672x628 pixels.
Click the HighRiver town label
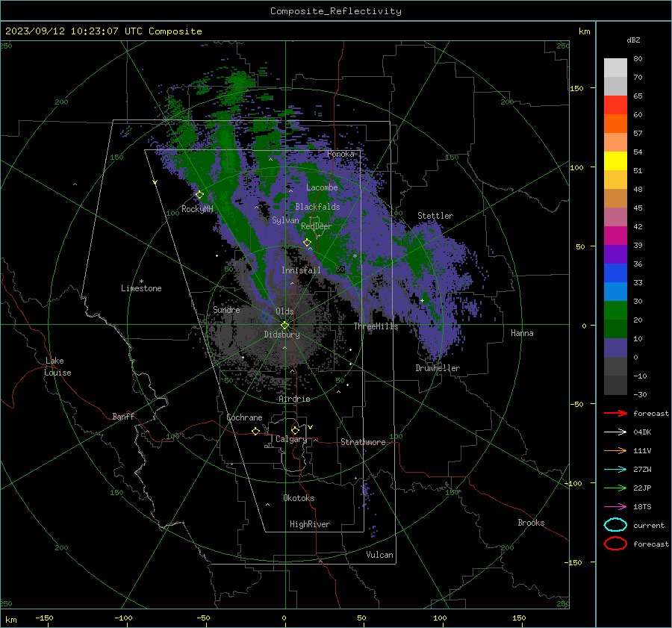tap(310, 524)
